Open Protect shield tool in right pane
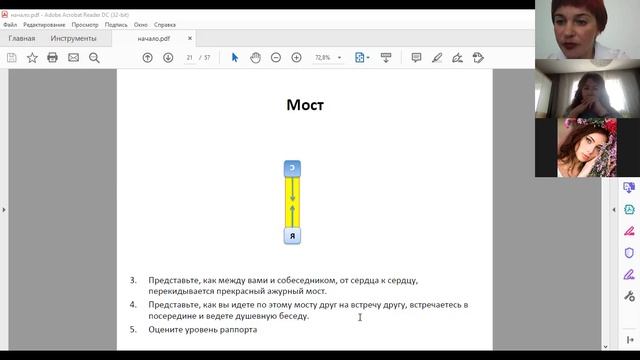 pyautogui.click(x=629, y=253)
